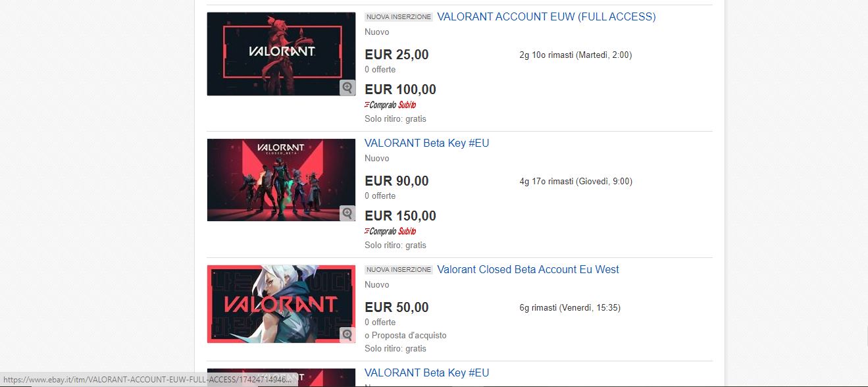Viewport: 868px width, 387px height.
Task: Open the bottom-most VALORANT Beta Key #EU link
Action: point(427,373)
